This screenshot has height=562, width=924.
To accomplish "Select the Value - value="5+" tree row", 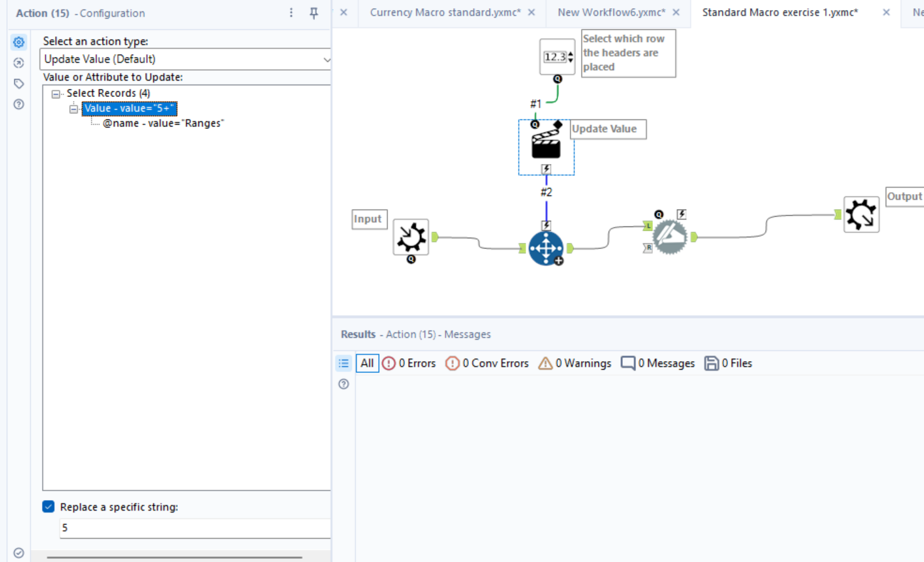I will coord(130,108).
